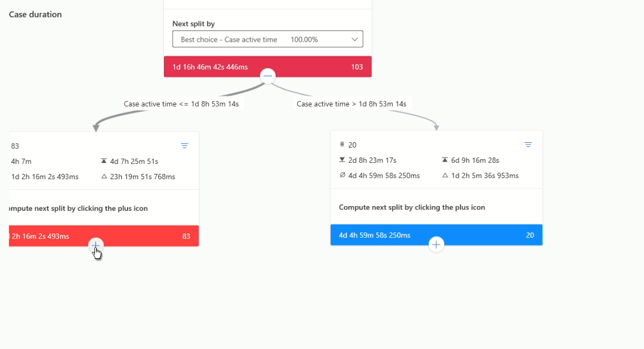Screen dimensions: 644x349
Task: Click the deviation triangle icon beside 1d 2h 5m 36s 953ms
Action: (x=446, y=175)
